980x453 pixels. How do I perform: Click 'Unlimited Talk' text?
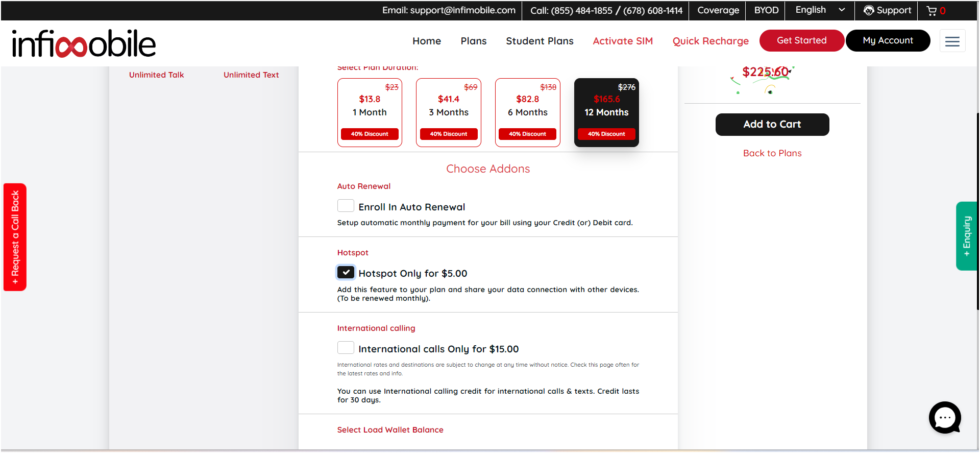[156, 75]
